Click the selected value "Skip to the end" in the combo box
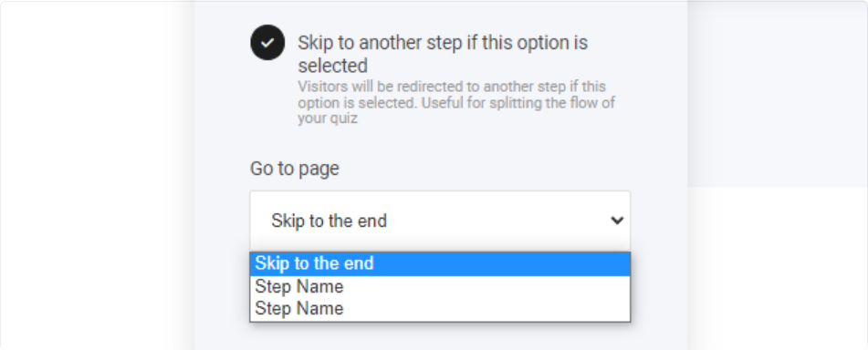Screen dimensions: 868x350 [x=329, y=221]
